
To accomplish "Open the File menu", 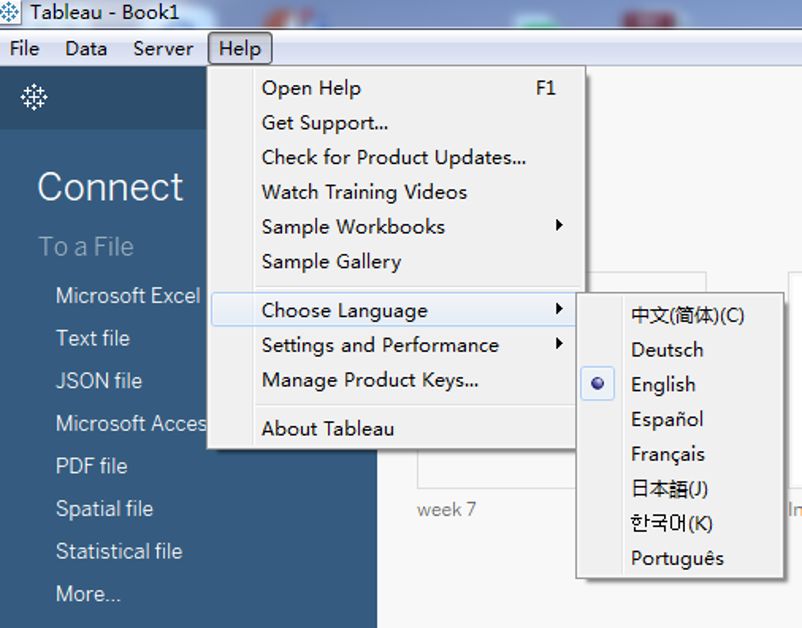I will tap(24, 49).
